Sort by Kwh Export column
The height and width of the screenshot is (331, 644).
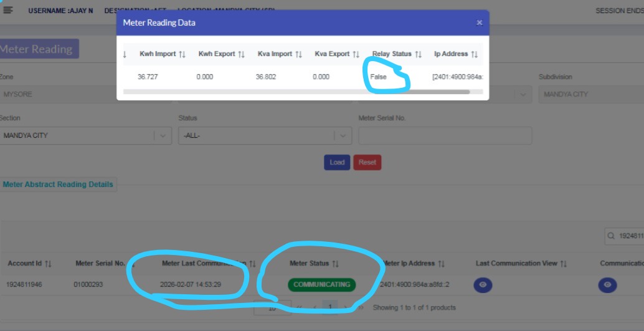[221, 54]
